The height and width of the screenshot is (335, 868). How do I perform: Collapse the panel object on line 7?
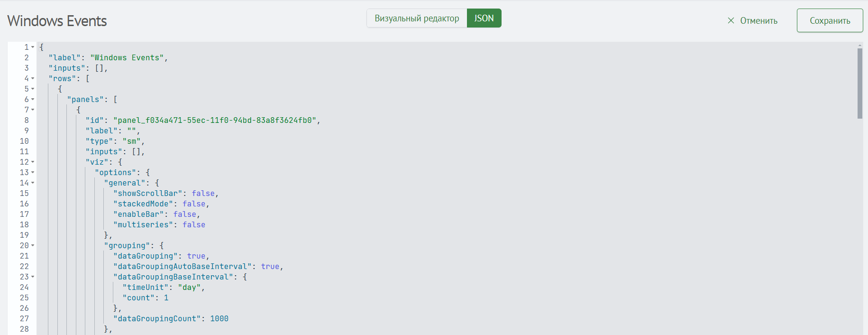tap(33, 110)
